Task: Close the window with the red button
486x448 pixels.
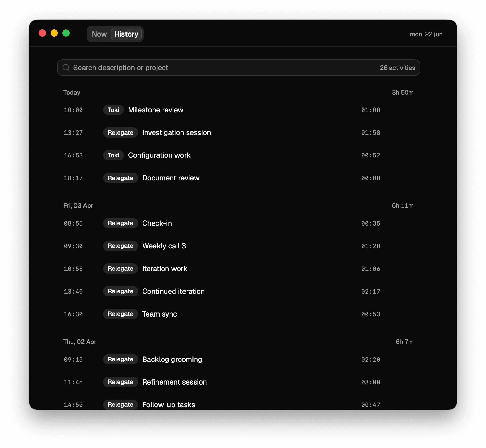Action: coord(42,33)
